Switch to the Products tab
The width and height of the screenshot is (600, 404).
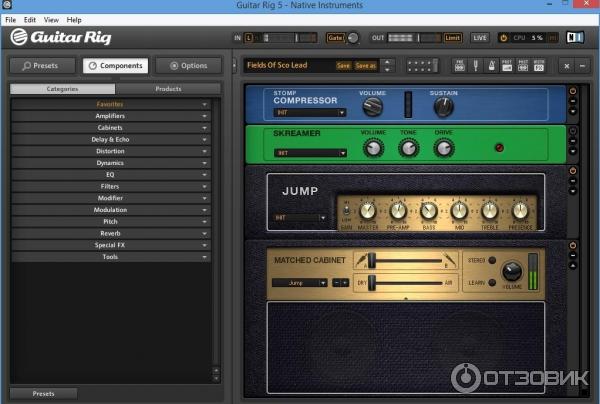point(168,89)
